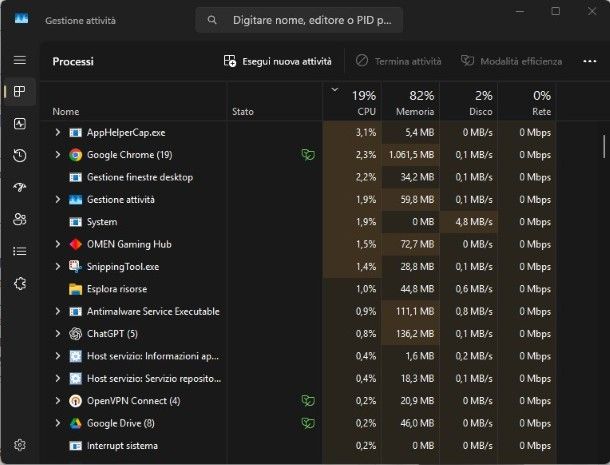Click the ChatGPT process icon
The width and height of the screenshot is (610, 465).
pos(75,334)
